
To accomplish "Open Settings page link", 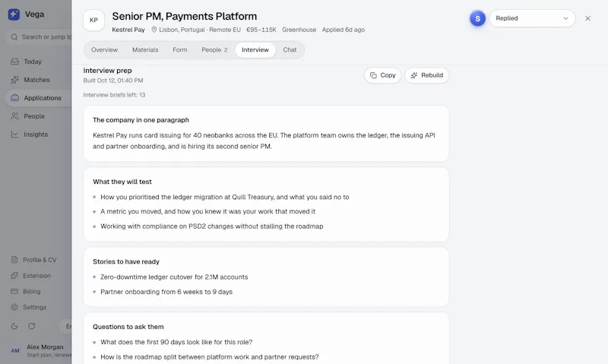I will point(34,308).
